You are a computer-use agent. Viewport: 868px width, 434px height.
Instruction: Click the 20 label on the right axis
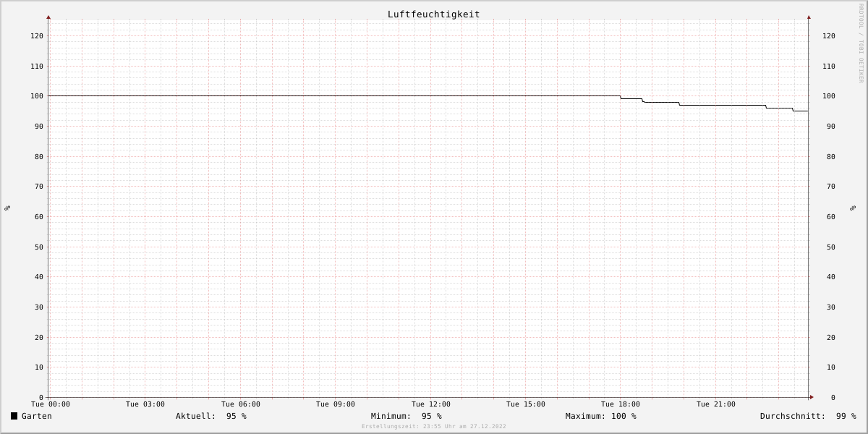pyautogui.click(x=831, y=338)
